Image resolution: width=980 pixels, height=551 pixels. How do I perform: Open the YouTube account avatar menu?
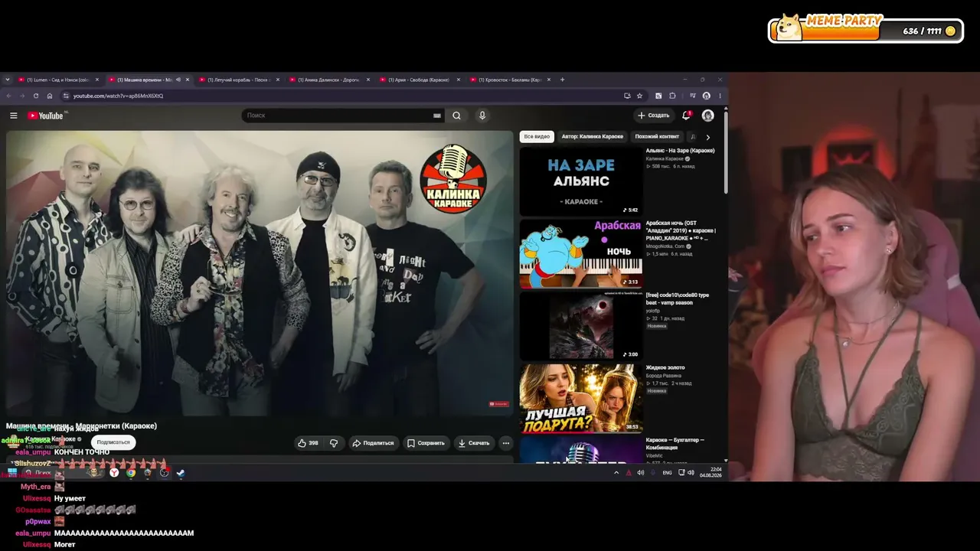707,116
